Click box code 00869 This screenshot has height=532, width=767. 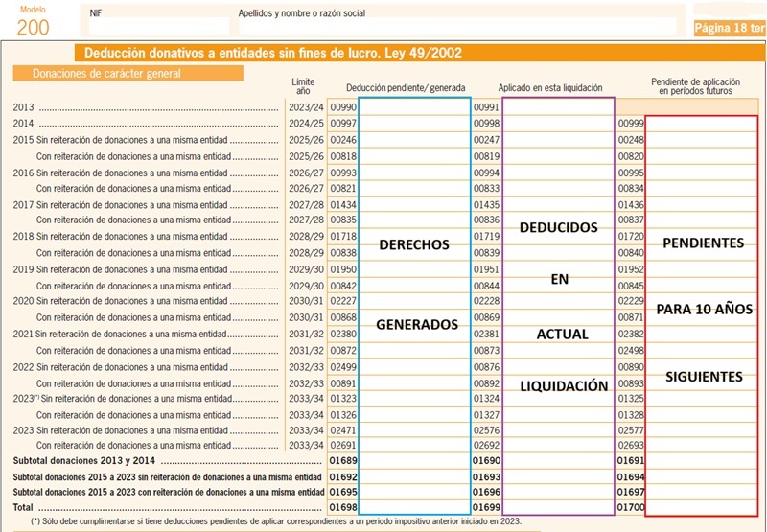(487, 318)
